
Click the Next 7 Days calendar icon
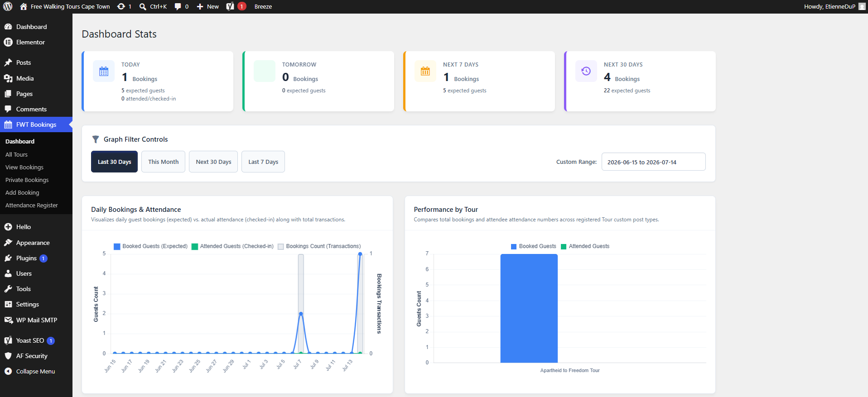point(425,71)
